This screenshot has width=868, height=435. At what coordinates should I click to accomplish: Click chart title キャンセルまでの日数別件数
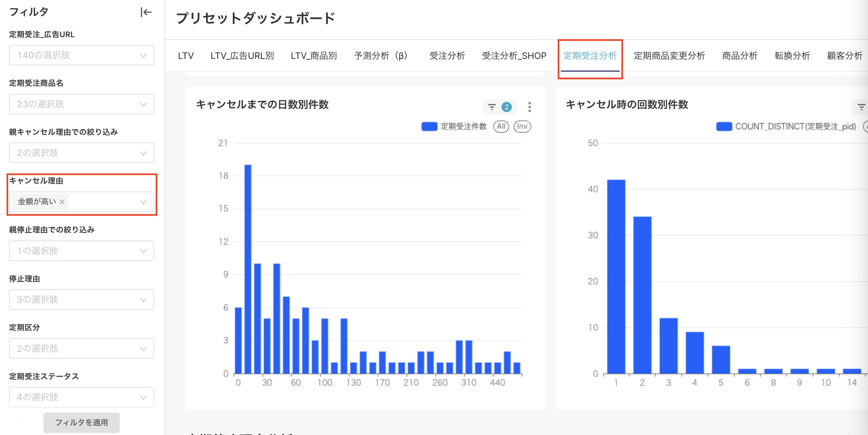[262, 104]
